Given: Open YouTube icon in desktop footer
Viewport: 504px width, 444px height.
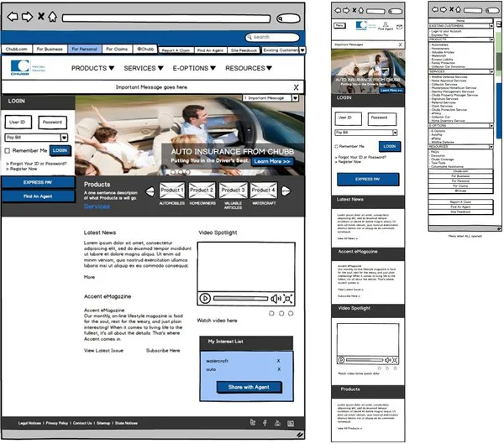Looking at the screenshot, I should click(x=277, y=423).
